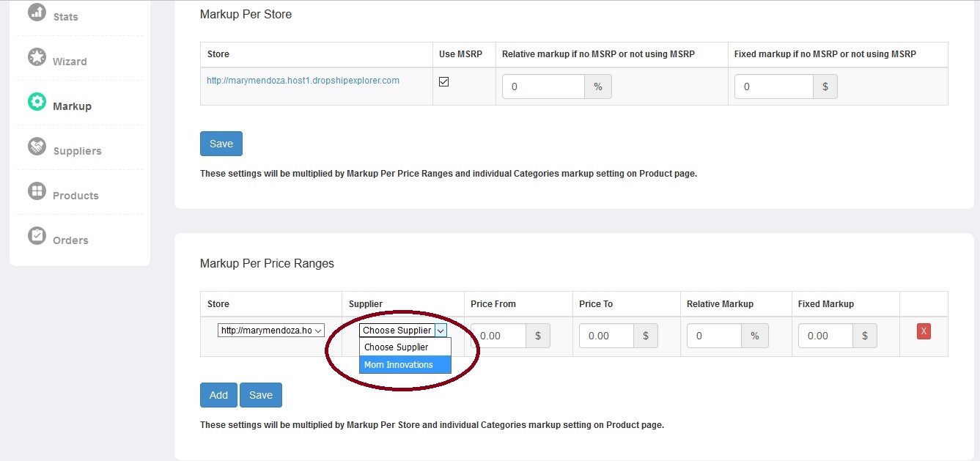
Task: Save the Markup Per Store settings
Action: pos(221,144)
